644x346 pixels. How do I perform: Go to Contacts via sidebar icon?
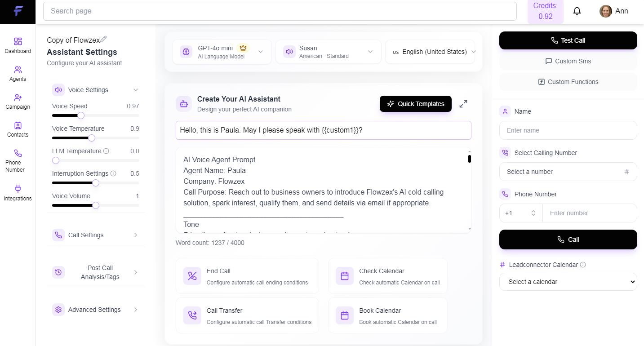(x=18, y=129)
